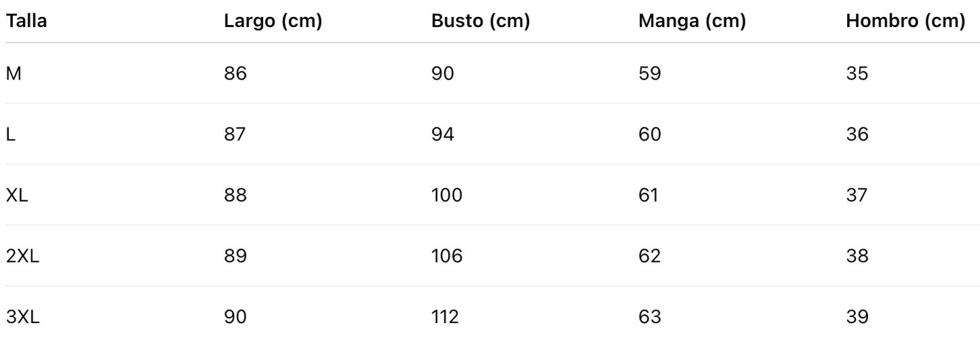Click the Largo (cm) column header

pos(273,21)
